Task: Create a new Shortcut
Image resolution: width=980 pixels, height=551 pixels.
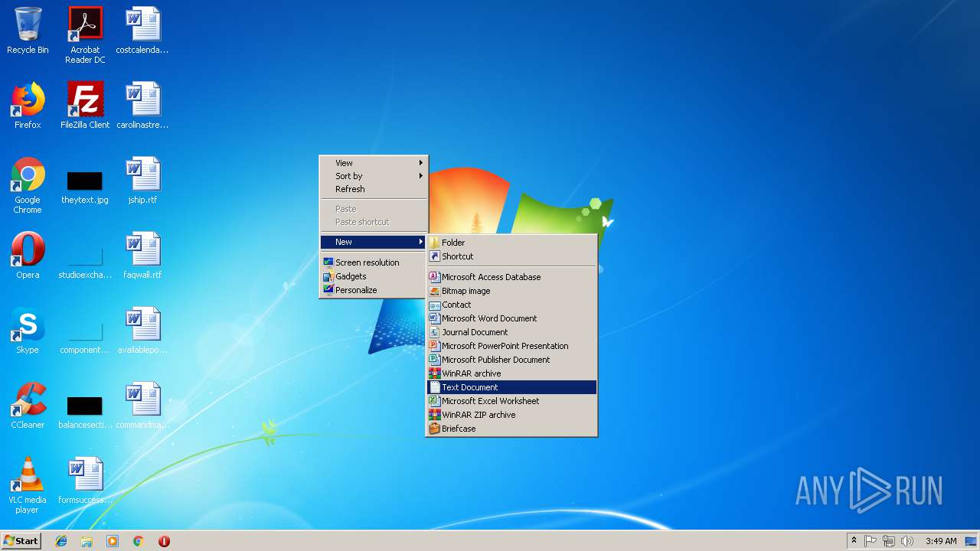Action: (511, 256)
